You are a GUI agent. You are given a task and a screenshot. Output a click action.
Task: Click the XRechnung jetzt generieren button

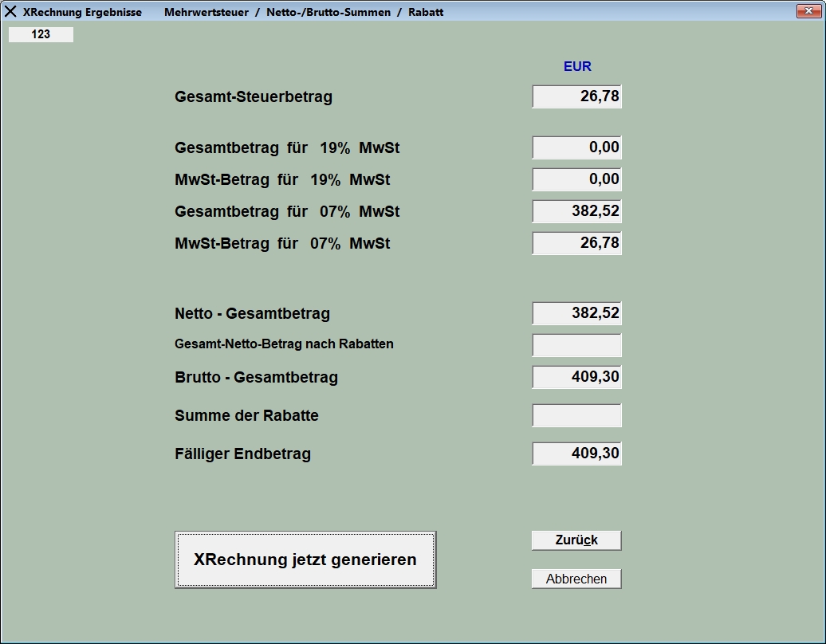(305, 560)
